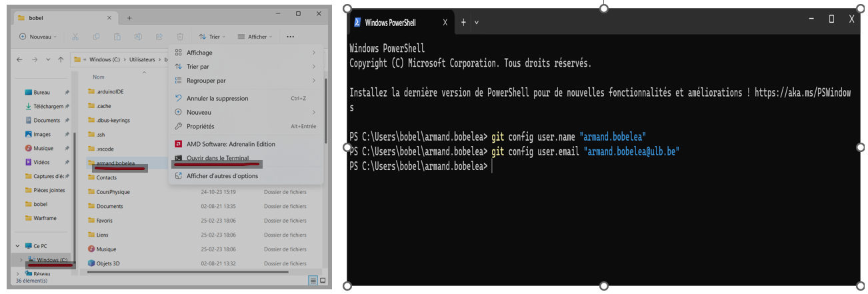Expand the Réseau tree node chevron
The image size is (868, 294).
(17, 273)
